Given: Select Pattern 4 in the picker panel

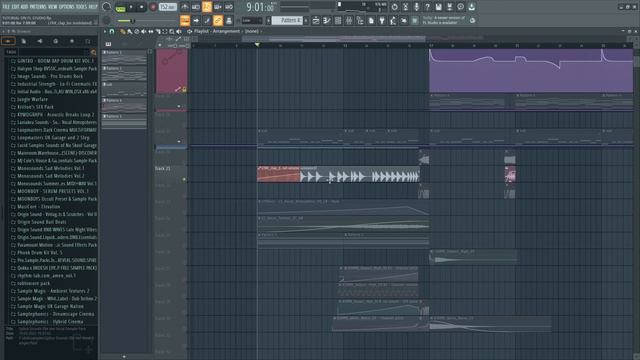Looking at the screenshot, I should 124,105.
